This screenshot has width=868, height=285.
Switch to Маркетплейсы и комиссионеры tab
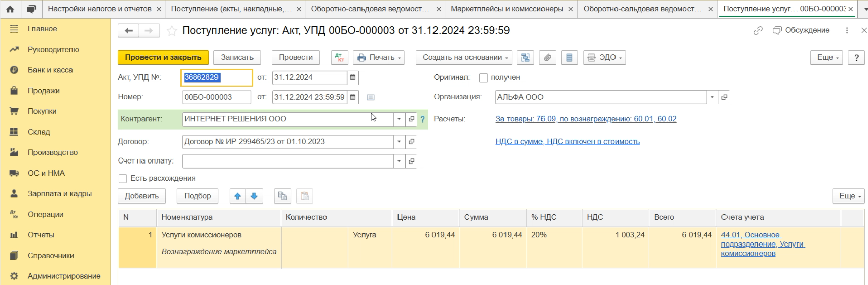pyautogui.click(x=507, y=9)
